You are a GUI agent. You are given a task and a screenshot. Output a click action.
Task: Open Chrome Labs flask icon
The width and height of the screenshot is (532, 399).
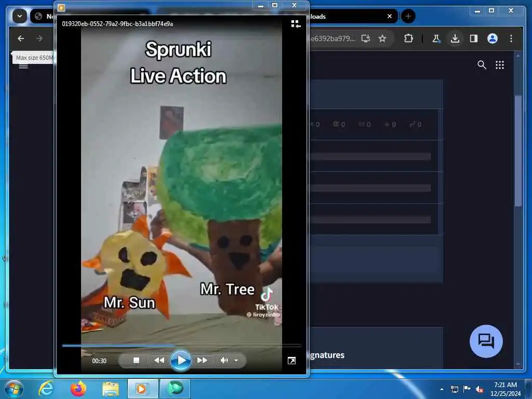(436, 38)
